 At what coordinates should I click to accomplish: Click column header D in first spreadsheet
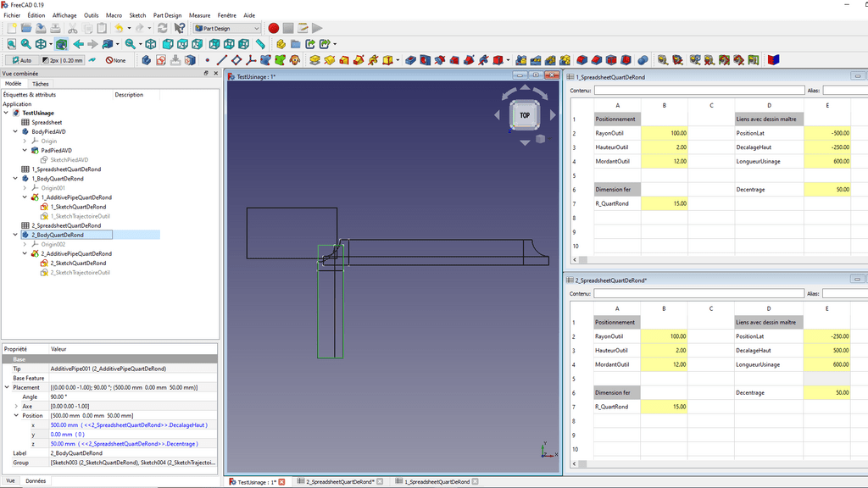coord(770,105)
